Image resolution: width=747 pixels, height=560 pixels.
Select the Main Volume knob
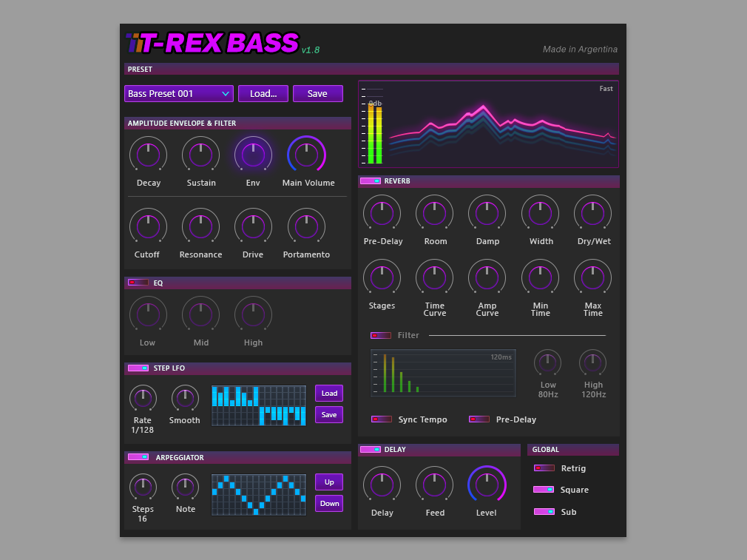308,155
